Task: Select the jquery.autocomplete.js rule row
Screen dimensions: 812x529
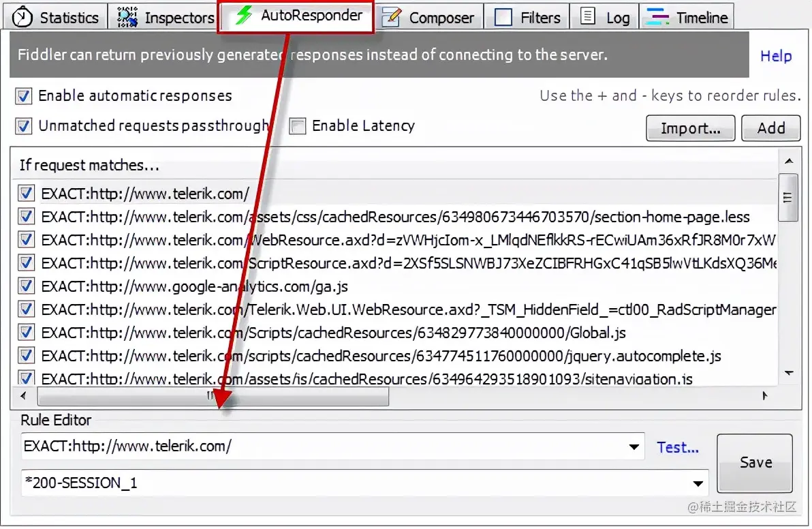Action: [396, 355]
